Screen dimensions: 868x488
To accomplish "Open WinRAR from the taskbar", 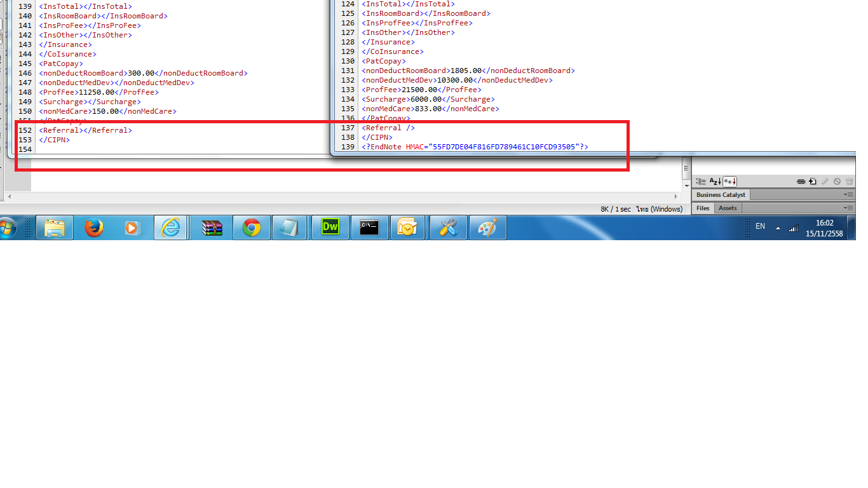I will coord(212,227).
